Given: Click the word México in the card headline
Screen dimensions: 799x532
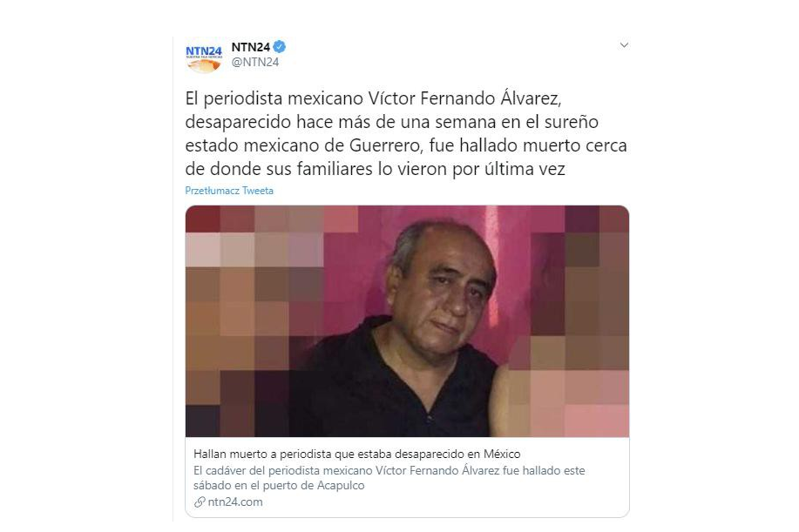Looking at the screenshot, I should [502, 454].
